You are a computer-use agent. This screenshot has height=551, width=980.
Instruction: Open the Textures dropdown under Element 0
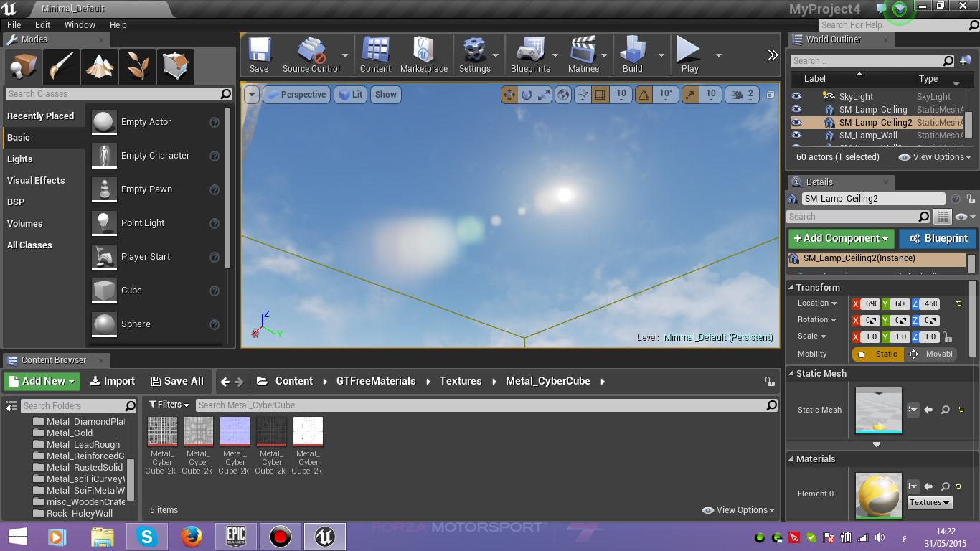pos(930,502)
